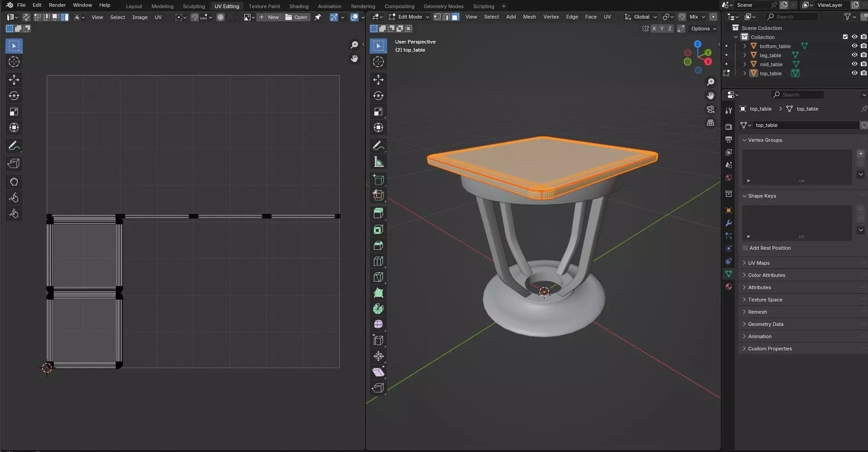Click the New image button
868x452 pixels.
269,17
